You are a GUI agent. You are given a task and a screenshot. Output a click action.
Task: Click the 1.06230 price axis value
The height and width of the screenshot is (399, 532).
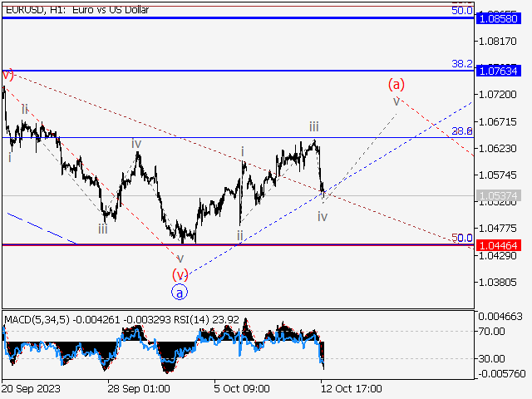(497, 148)
